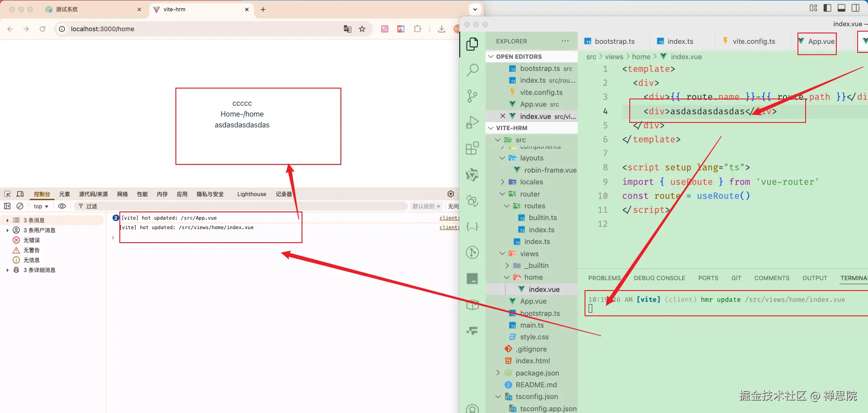Switch to the vite.config.ts editor tab
This screenshot has height=413, width=868.
pyautogui.click(x=754, y=42)
